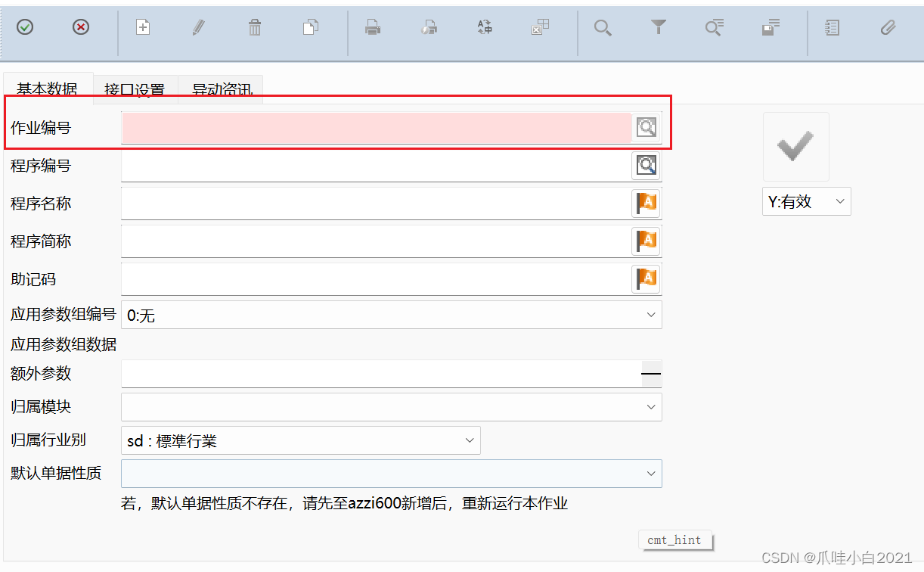
Task: Expand the 默认单据性质 dropdown
Action: (392, 474)
